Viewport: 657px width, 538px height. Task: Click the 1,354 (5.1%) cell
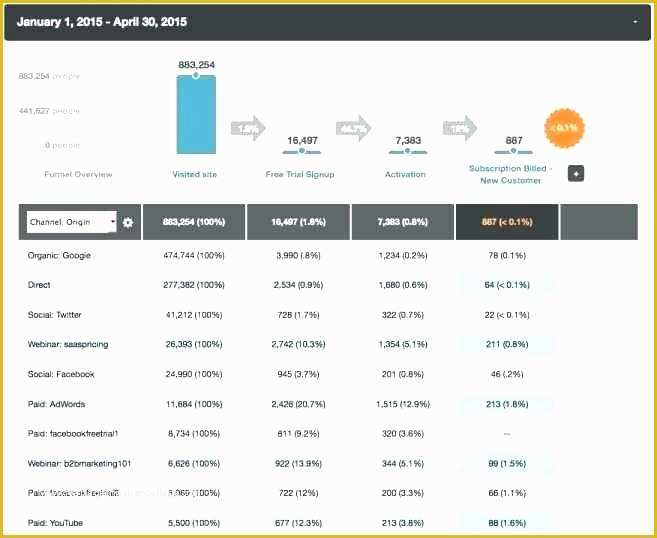coord(403,344)
